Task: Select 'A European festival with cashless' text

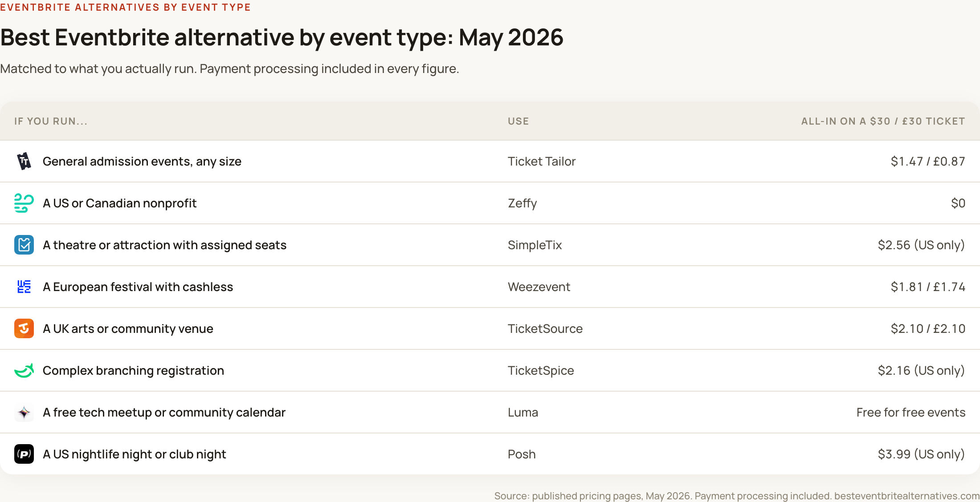Action: click(x=138, y=287)
